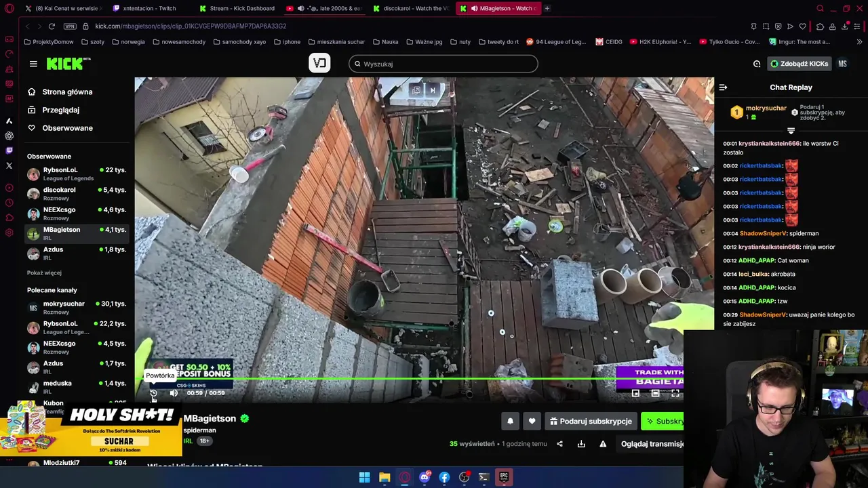The height and width of the screenshot is (488, 868).
Task: Open the Twitch icon in Opera sidebar
Action: coord(9,150)
